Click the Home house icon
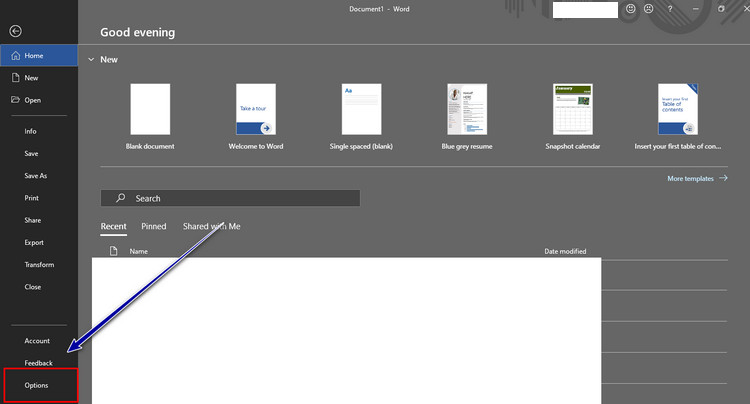 pyautogui.click(x=15, y=55)
